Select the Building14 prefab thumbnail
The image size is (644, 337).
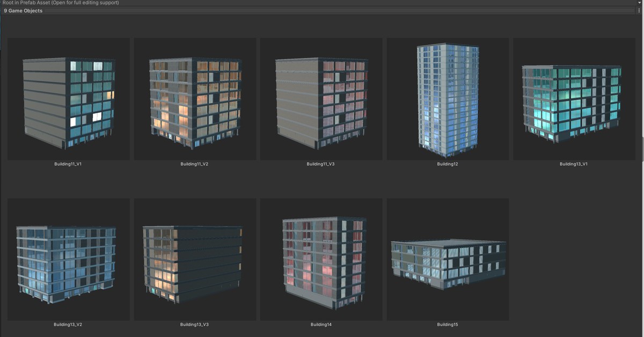click(320, 259)
